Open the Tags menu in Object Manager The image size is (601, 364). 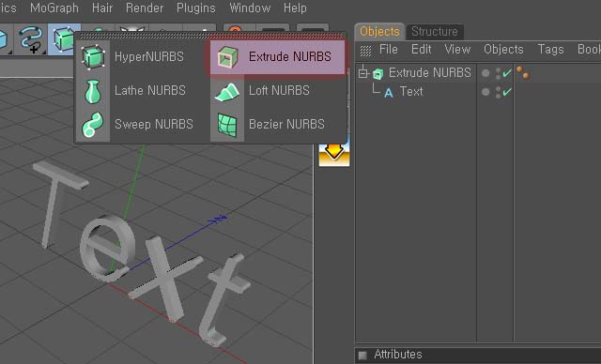(x=550, y=50)
